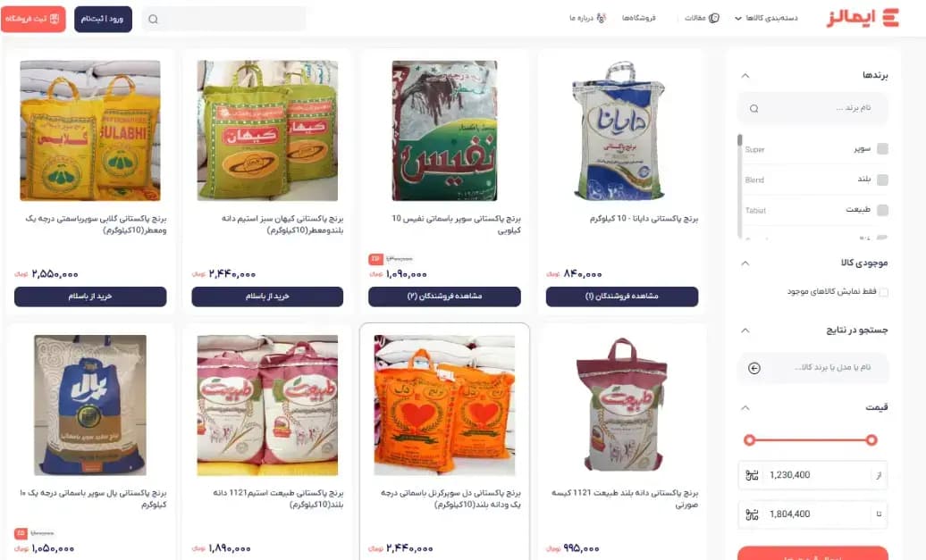Image resolution: width=926 pixels, height=560 pixels.
Task: Check the بلند (Blend) brand checkbox
Action: click(882, 180)
